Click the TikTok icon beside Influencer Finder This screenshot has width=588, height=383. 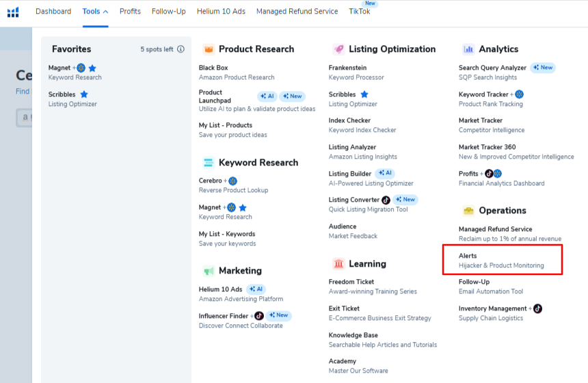[259, 316]
